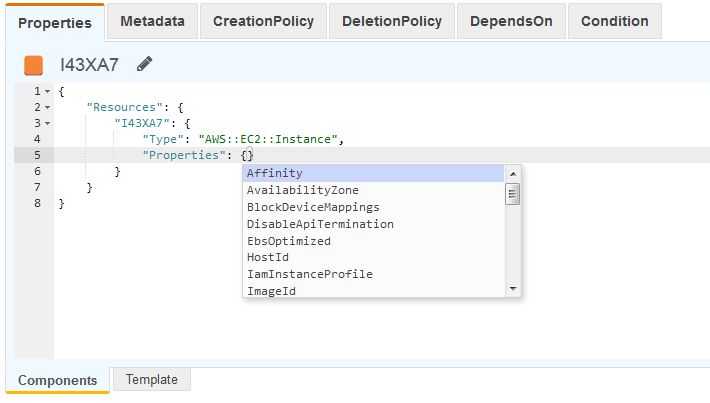
Task: Select the Components bottom tab
Action: (57, 381)
